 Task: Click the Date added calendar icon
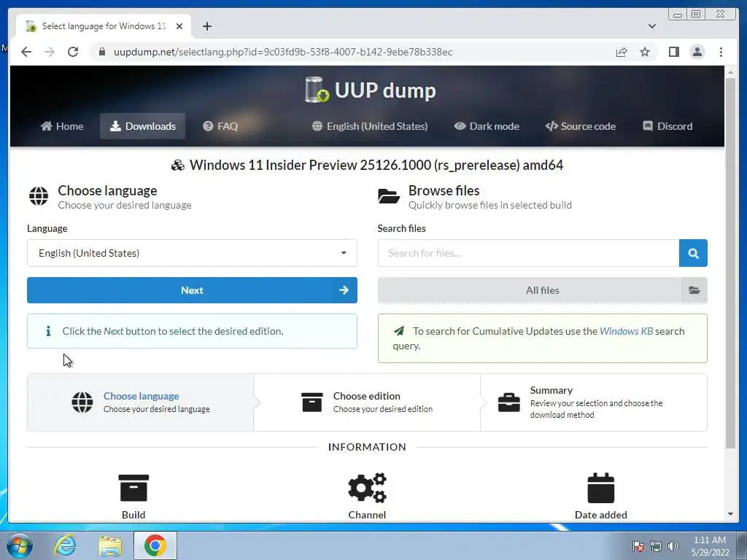coord(601,488)
